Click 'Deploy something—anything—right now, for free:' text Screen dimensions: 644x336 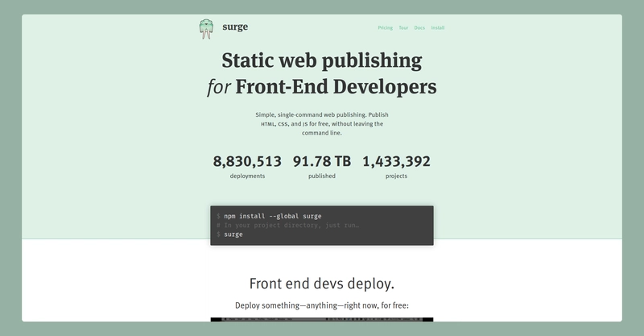click(321, 305)
